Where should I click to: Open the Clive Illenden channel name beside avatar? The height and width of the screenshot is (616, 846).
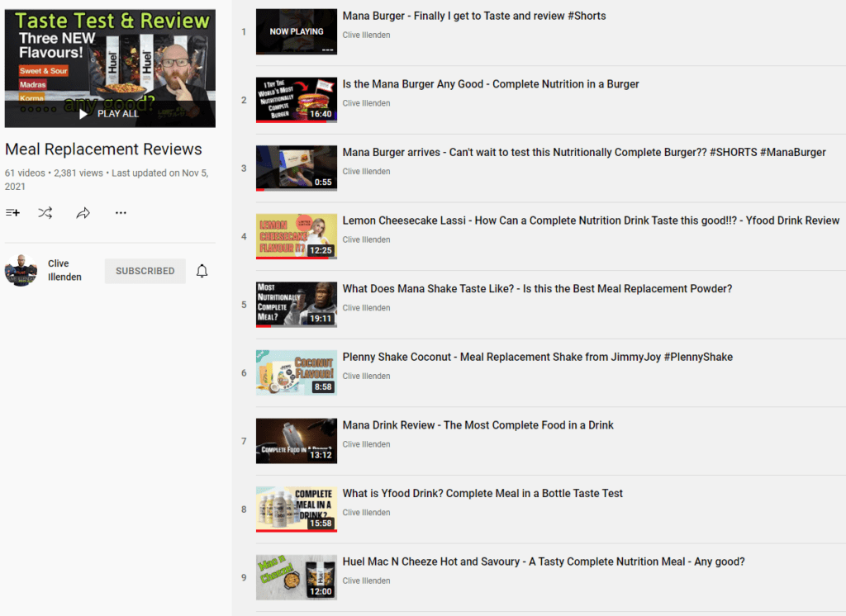[64, 270]
